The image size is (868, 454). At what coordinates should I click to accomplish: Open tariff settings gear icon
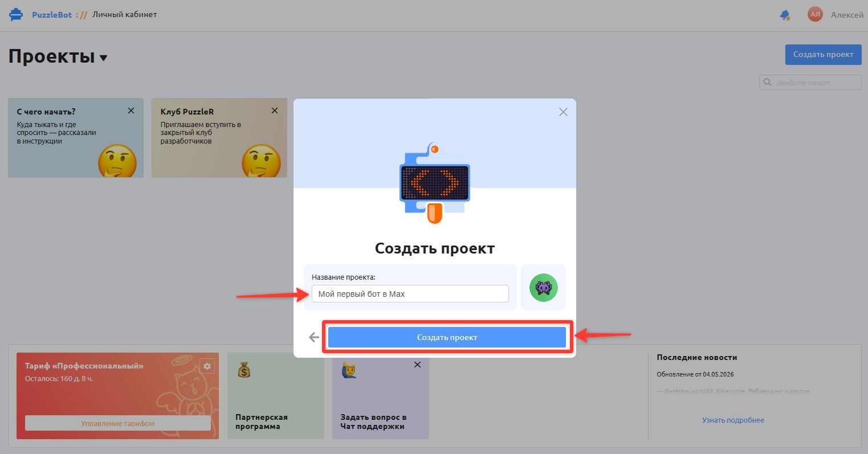[207, 366]
